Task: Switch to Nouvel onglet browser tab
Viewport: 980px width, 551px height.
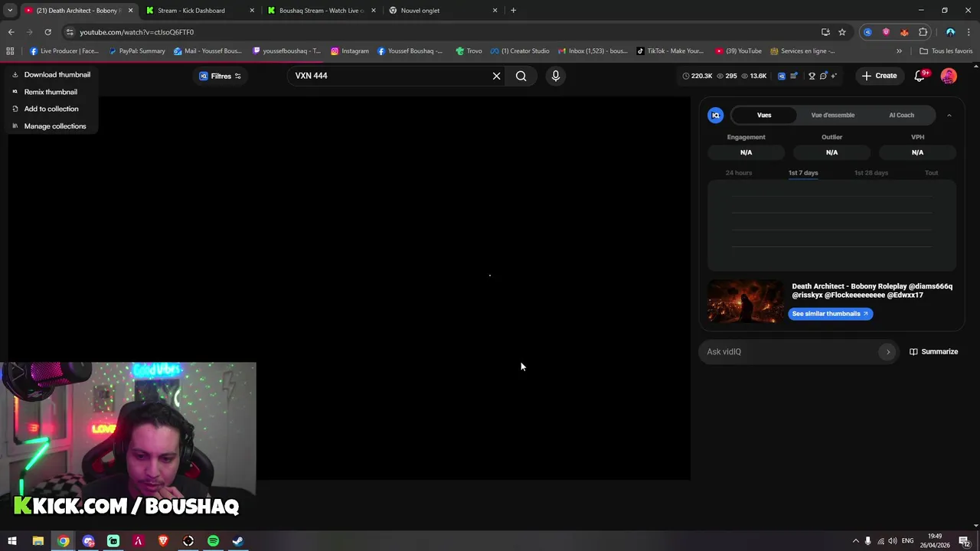Action: [443, 11]
